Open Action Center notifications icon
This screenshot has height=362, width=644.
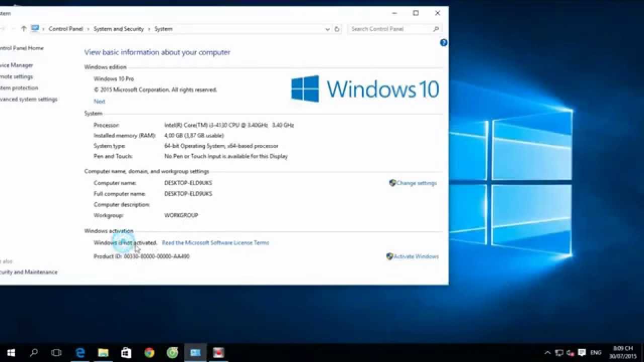pyautogui.click(x=582, y=353)
